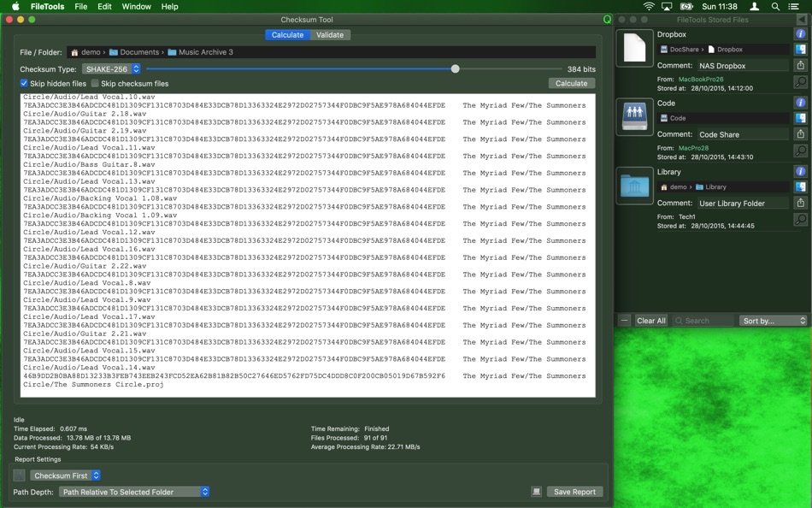Click the green Q icon in title bar
This screenshot has width=812, height=508.
607,19
